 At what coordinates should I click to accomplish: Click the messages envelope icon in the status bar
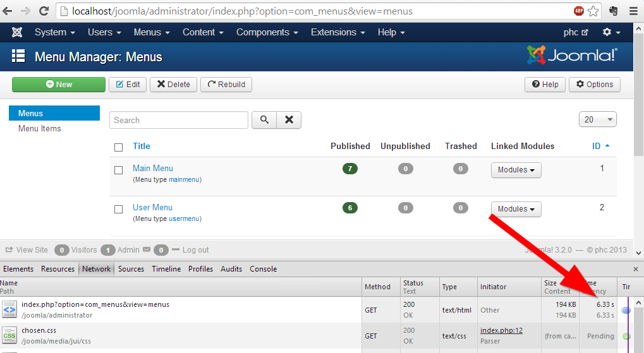tap(147, 249)
